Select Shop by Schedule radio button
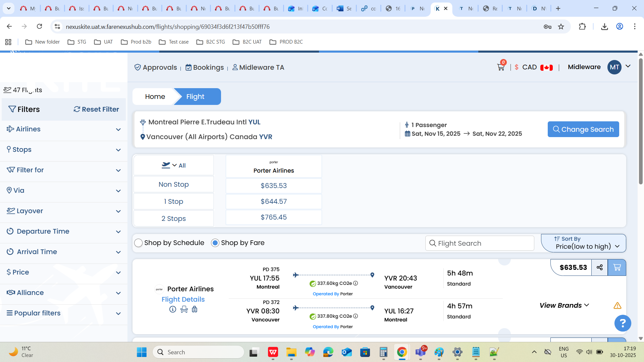Viewport: 644px width, 362px height. point(139,243)
